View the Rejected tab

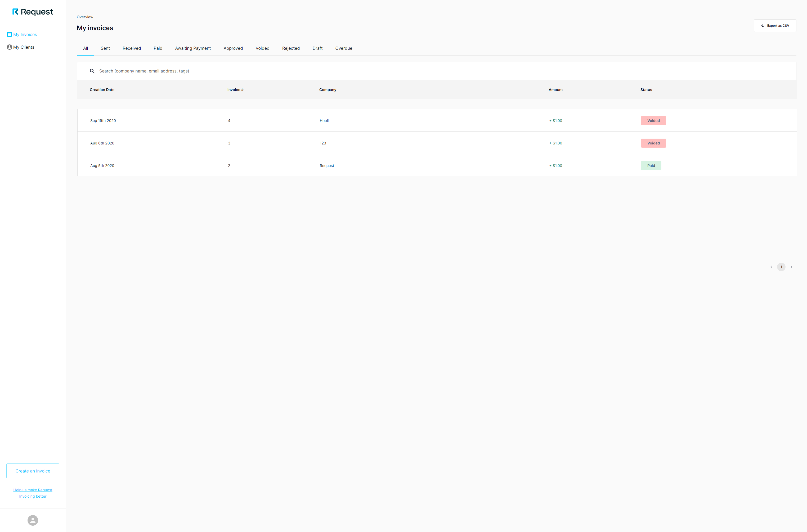coord(291,48)
